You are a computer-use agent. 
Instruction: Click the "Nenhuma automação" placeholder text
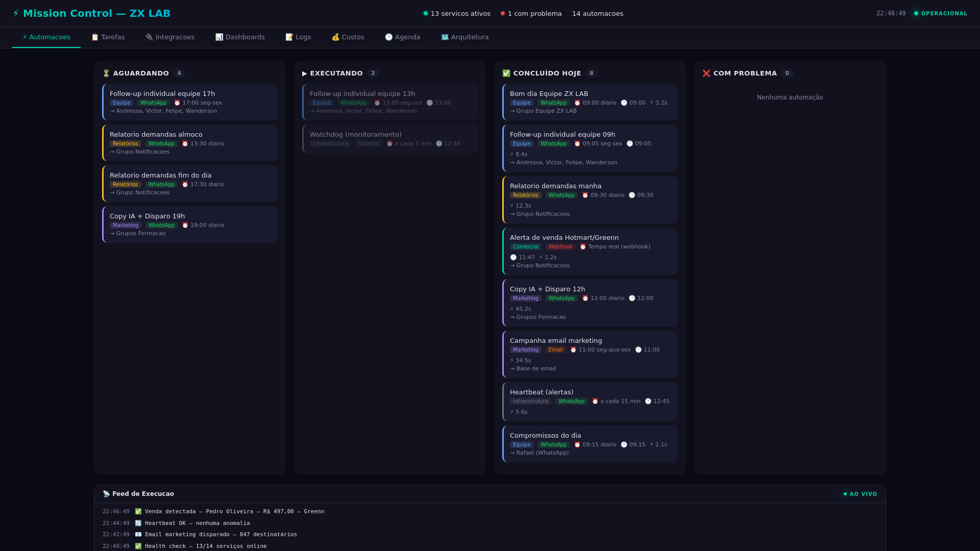tap(790, 97)
